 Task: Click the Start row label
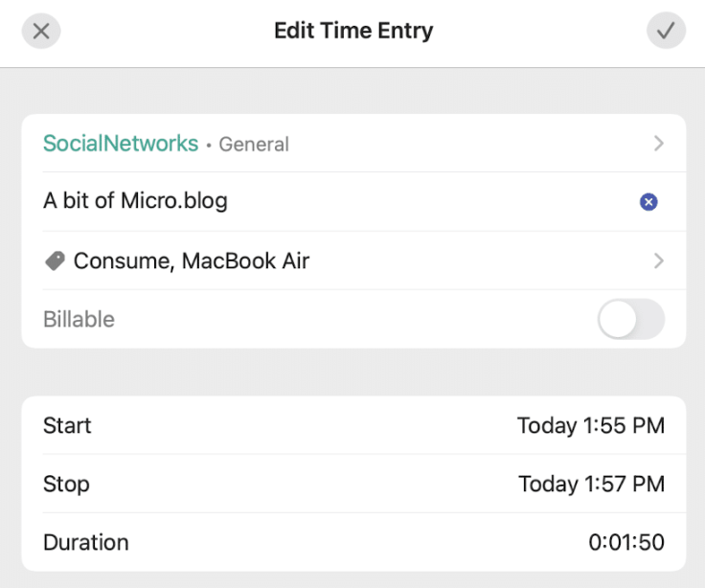tap(67, 425)
